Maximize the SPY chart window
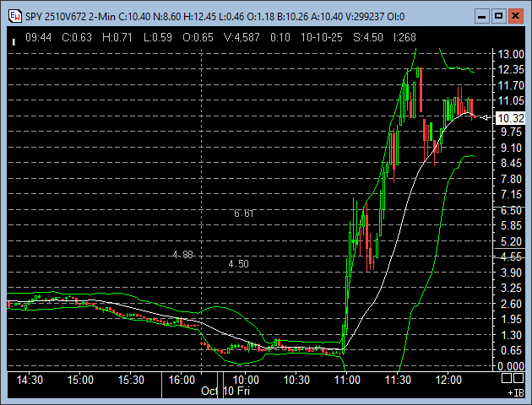The width and height of the screenshot is (532, 405). pos(497,15)
